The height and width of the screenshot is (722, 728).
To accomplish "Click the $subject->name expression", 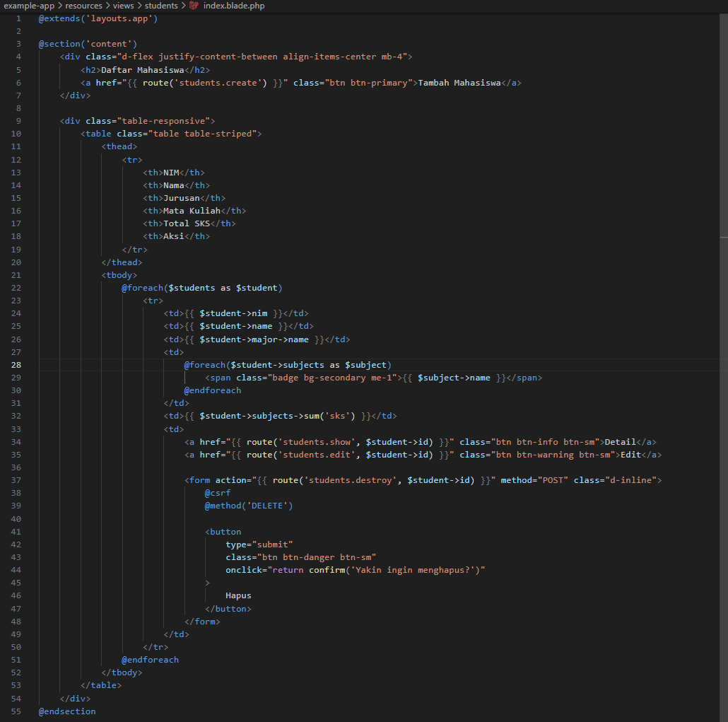I will pyautogui.click(x=454, y=377).
